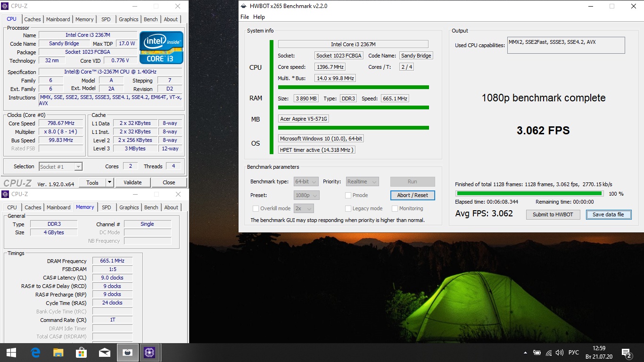Screen dimensions: 644x362
Task: Open the Help menu in HWBOT
Action: pos(259,17)
